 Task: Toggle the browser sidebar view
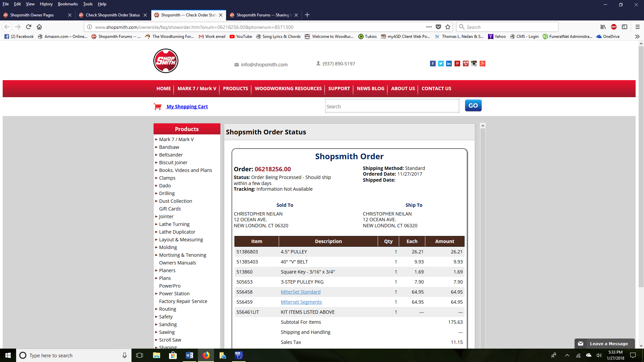pyautogui.click(x=625, y=27)
